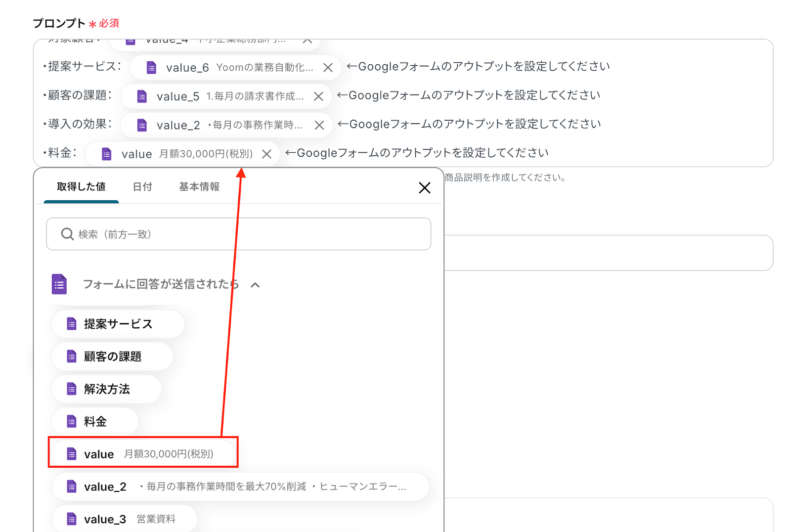Delete the value_2 chip in the prompt
This screenshot has width=791, height=532.
pos(319,126)
